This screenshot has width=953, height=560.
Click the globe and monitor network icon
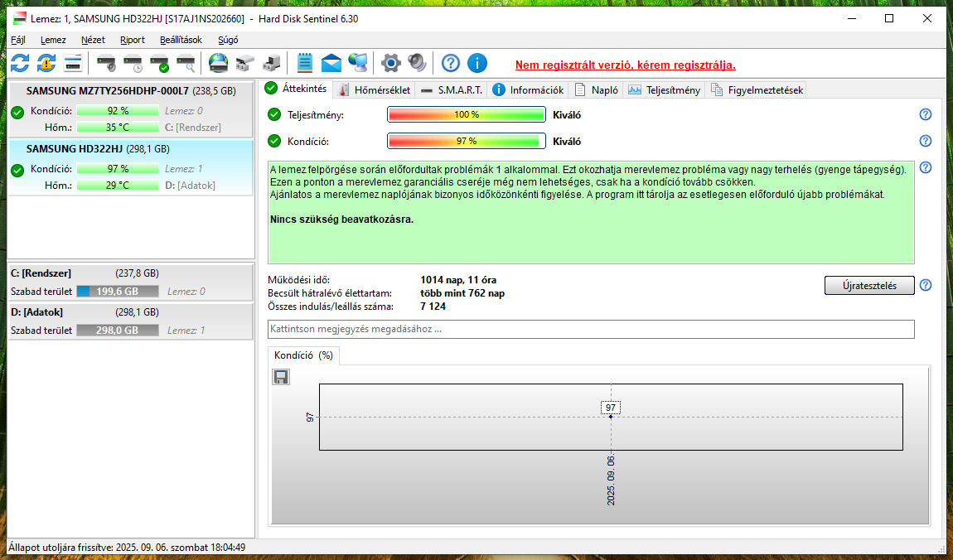click(358, 63)
